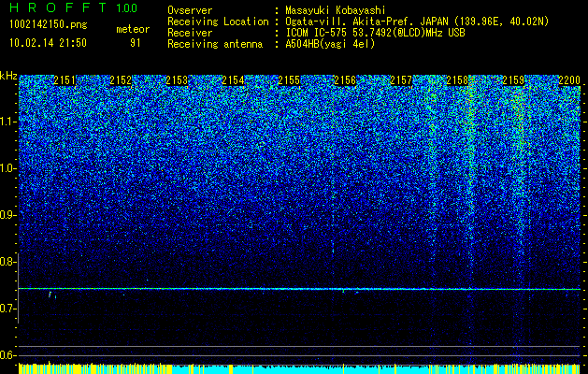Click the 0.6 kHz axis tick label
This screenshot has width=588, height=374.
point(8,355)
